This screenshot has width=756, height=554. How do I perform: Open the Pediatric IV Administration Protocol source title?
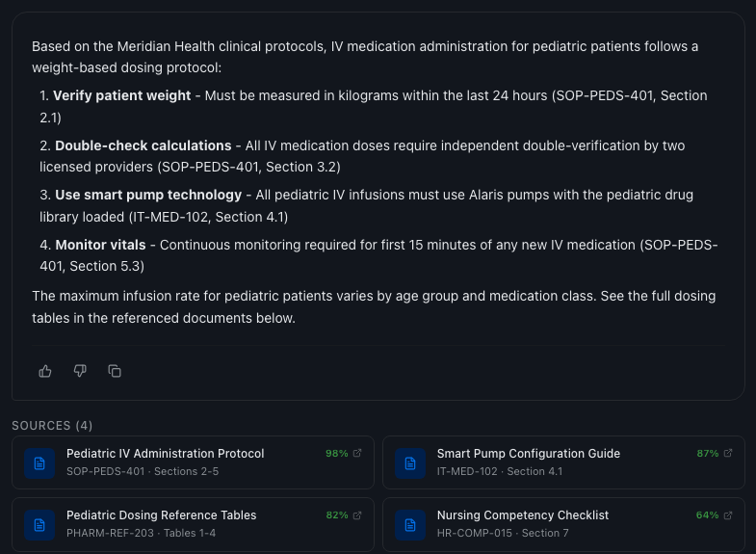(165, 454)
